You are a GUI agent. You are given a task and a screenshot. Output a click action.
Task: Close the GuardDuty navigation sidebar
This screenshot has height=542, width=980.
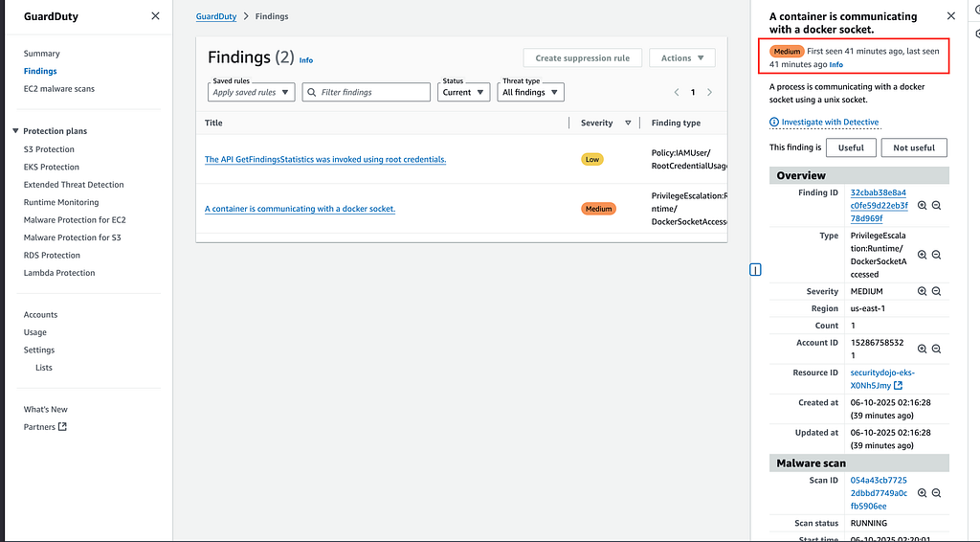point(155,16)
